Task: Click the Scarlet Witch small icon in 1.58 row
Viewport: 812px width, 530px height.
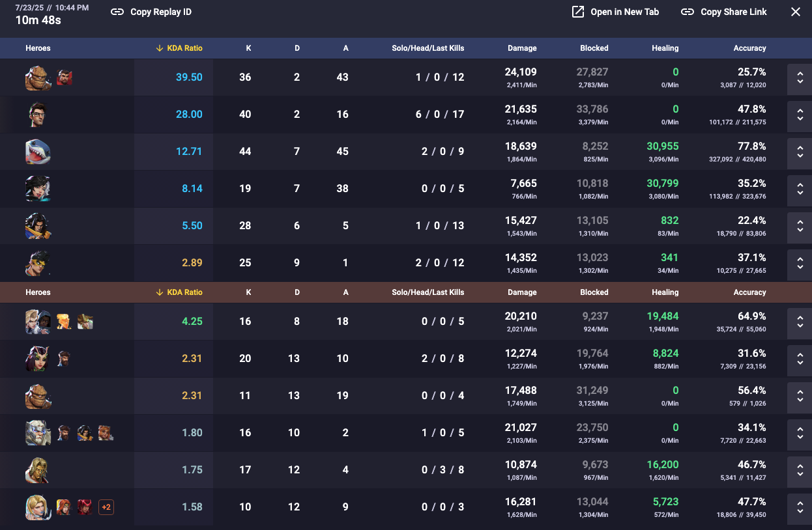Action: (85, 507)
